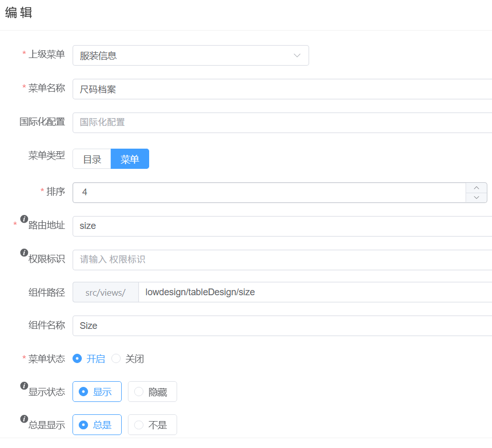Open the 上级菜单 dropdown
Image resolution: width=492 pixels, height=448 pixels.
pos(191,55)
